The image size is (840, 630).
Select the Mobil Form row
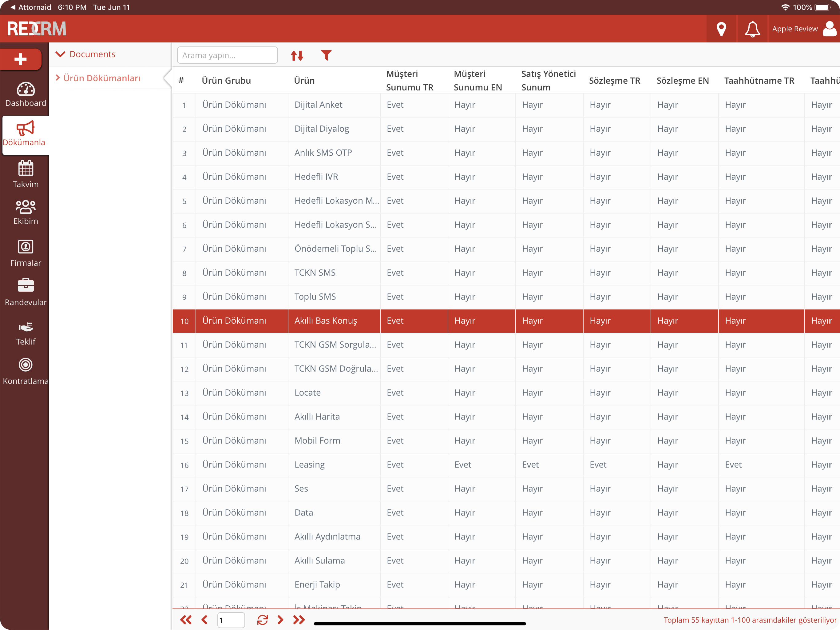(x=506, y=441)
